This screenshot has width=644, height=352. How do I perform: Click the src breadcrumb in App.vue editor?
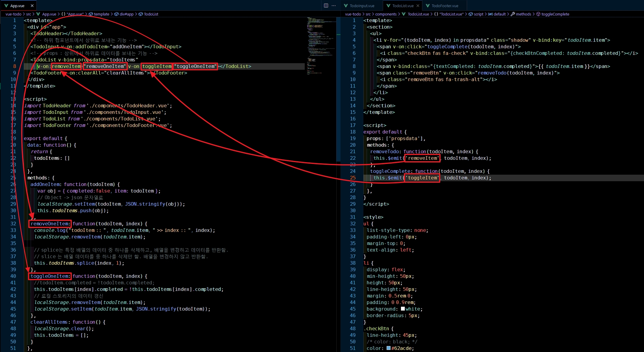(x=29, y=14)
